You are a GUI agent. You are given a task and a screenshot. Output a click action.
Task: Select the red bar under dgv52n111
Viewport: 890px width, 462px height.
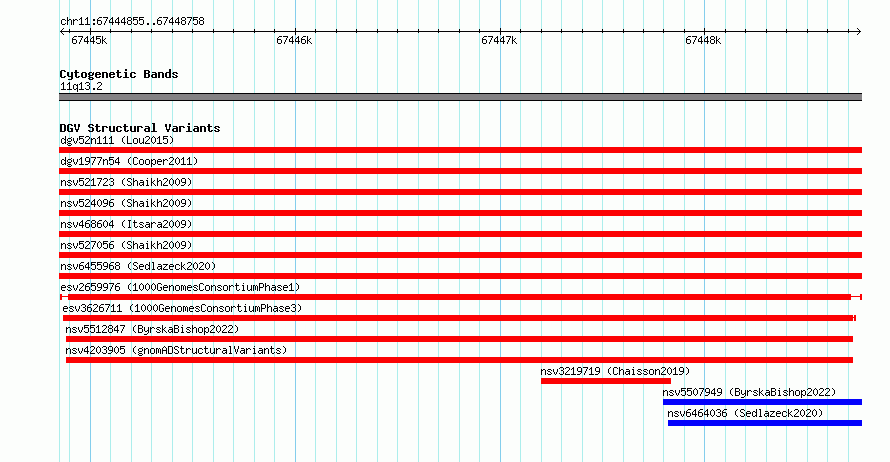460,150
